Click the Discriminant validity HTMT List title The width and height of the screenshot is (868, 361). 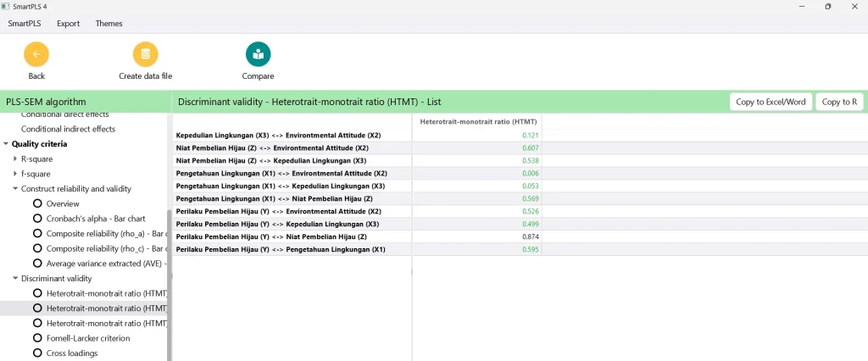click(309, 103)
